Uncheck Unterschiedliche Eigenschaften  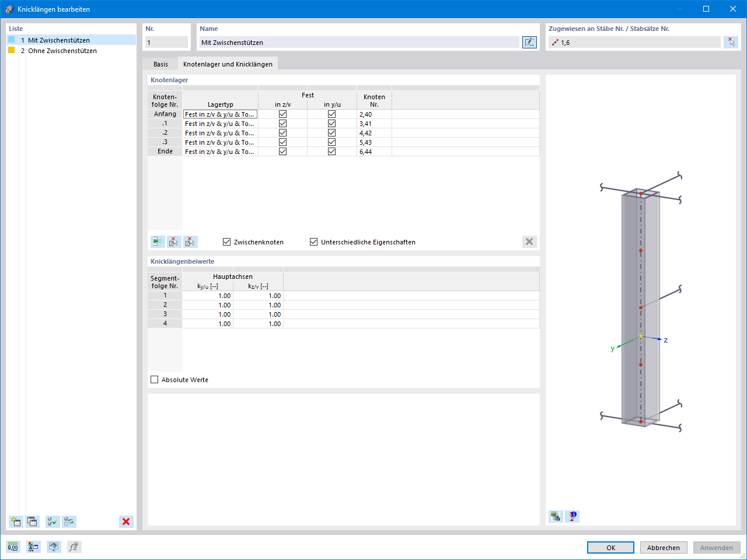[313, 242]
